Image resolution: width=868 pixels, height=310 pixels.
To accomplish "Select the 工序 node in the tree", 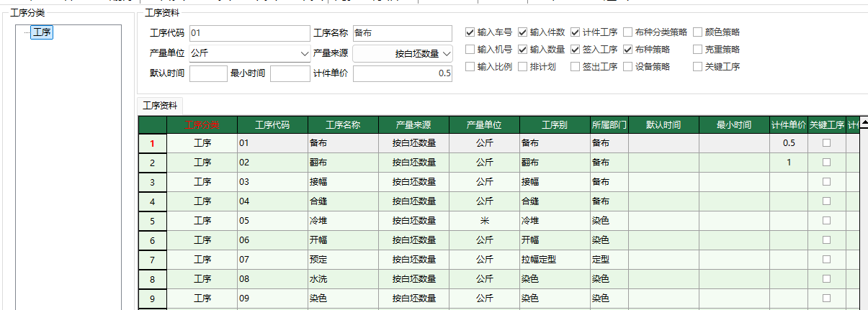I will pyautogui.click(x=41, y=32).
